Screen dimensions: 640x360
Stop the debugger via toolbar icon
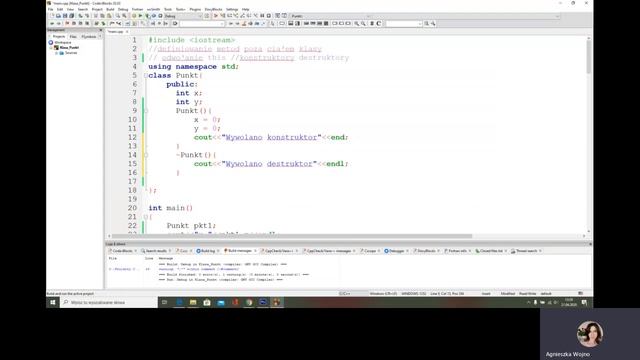(269, 16)
